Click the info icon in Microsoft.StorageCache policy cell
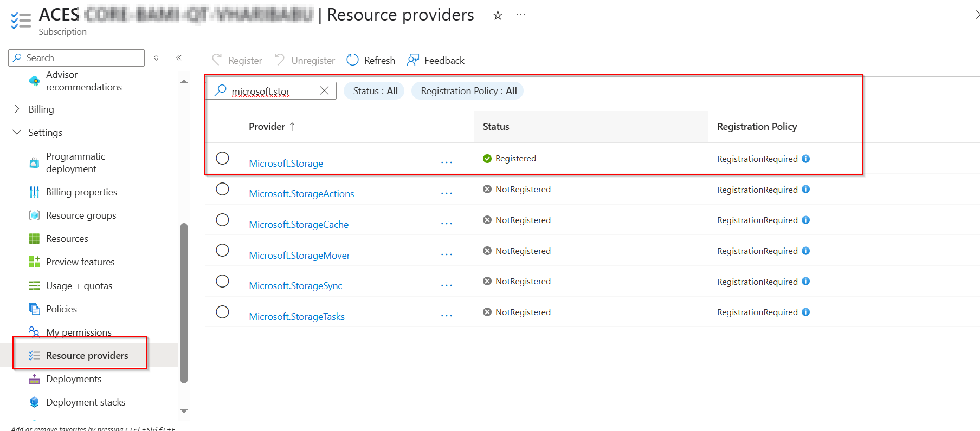This screenshot has height=431, width=980. (x=806, y=220)
